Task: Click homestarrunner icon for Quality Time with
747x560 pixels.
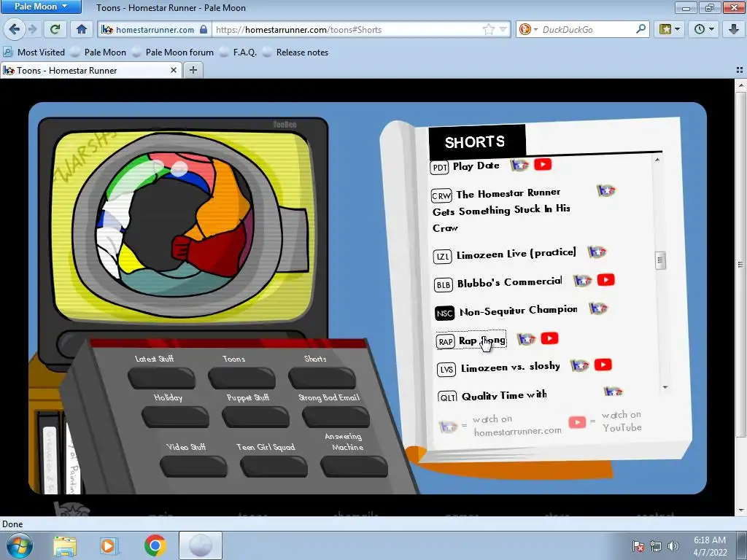Action: coord(613,392)
